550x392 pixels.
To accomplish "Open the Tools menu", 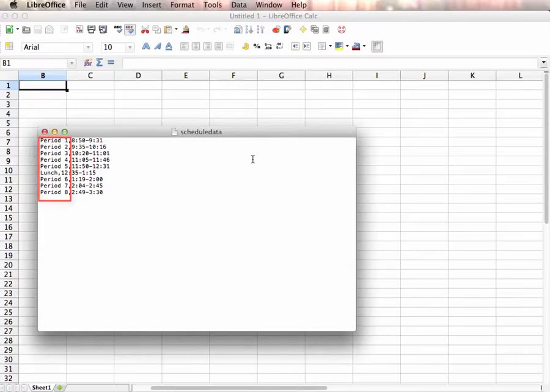I will 213,5.
